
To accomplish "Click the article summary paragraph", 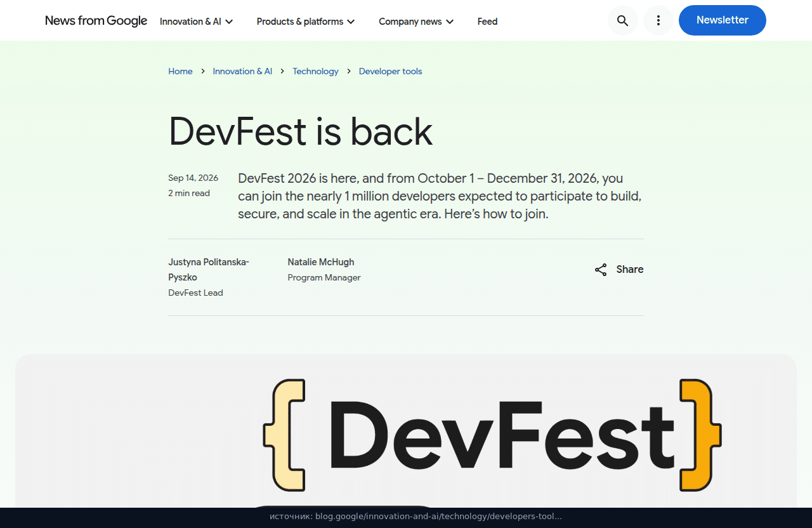I will coord(440,196).
